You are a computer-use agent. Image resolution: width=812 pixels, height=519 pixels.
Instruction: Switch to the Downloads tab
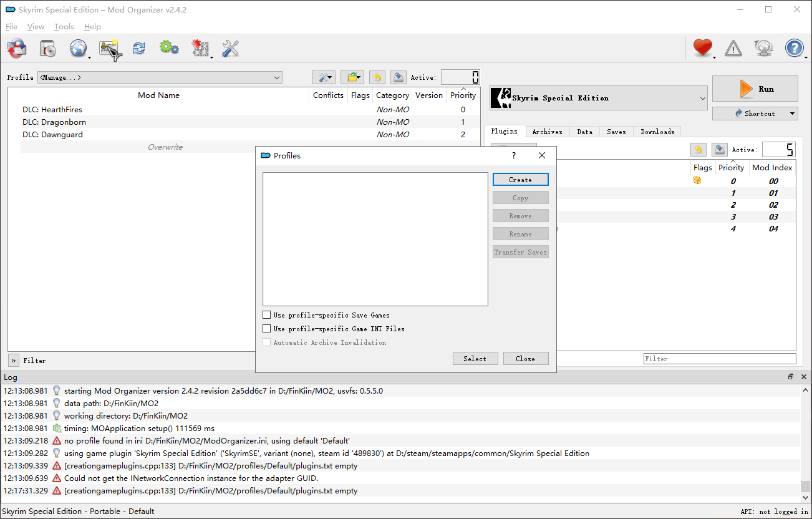click(x=657, y=132)
